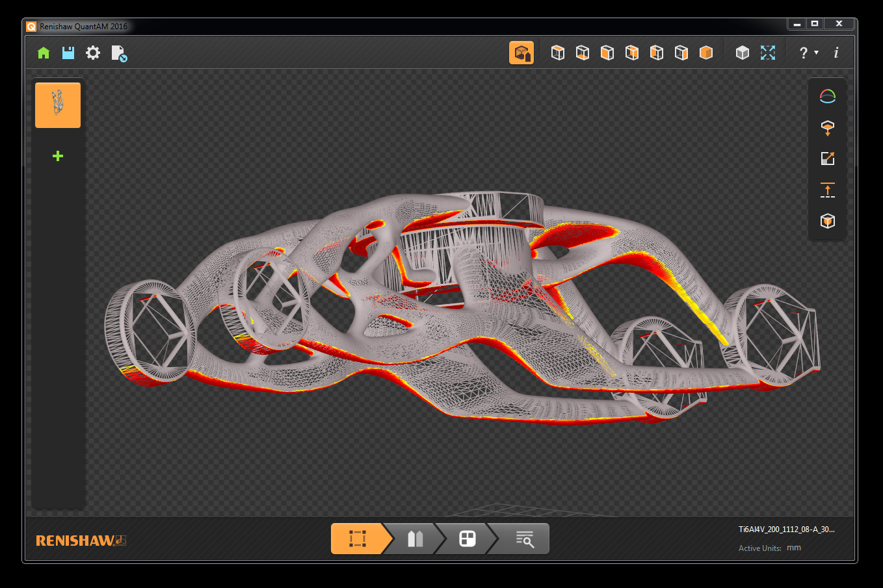
Task: Open settings via the gear icon
Action: [x=93, y=53]
